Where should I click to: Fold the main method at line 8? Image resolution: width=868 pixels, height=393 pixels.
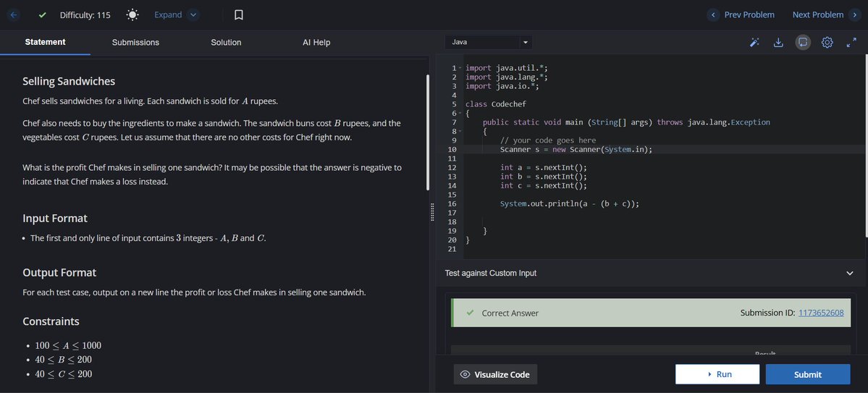coord(460,131)
